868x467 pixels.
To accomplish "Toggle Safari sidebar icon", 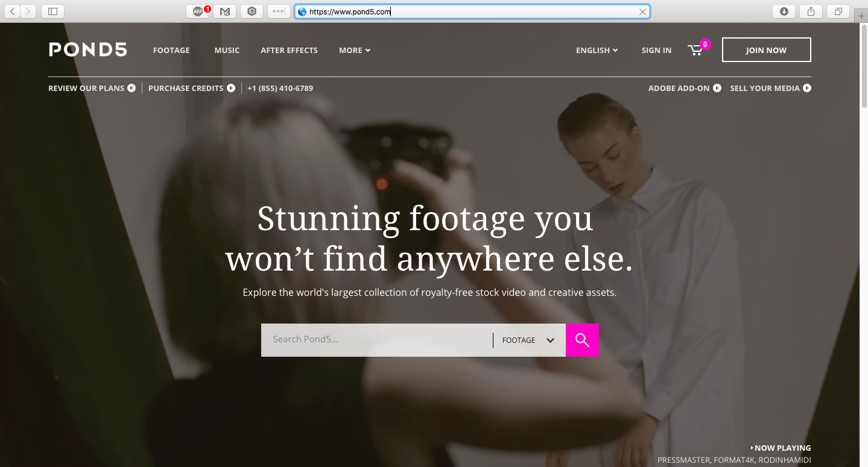I will [x=52, y=11].
